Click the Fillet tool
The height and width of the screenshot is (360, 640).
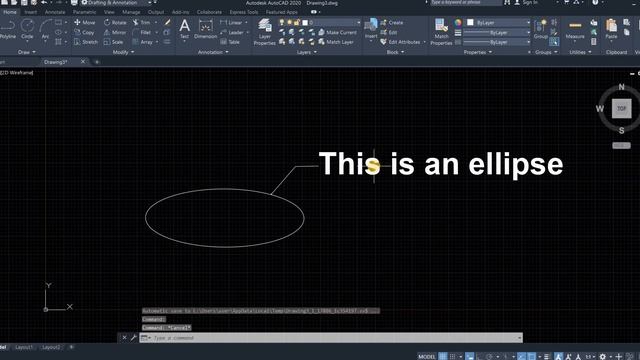[x=142, y=32]
